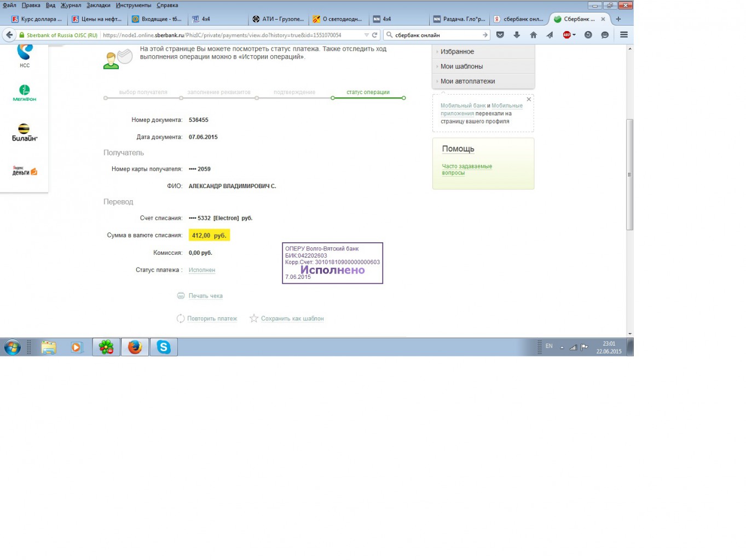Open Yandex Dengi sidebar icon
The image size is (746, 560).
click(x=25, y=171)
